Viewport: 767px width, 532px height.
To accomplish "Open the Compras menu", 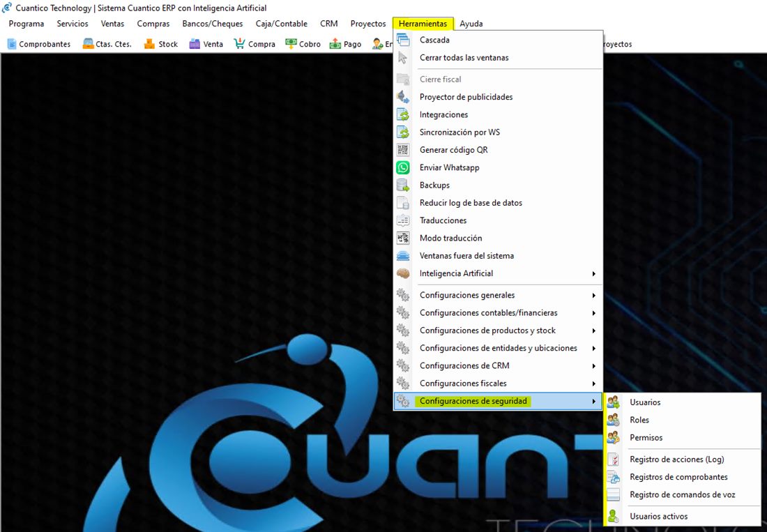I will (x=153, y=24).
